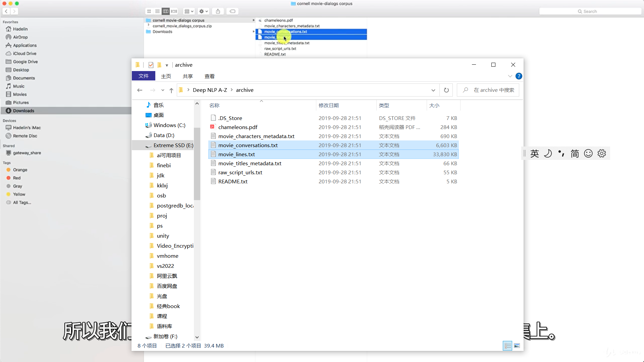This screenshot has height=362, width=644.
Task: Open iCloud Drive in Finder sidebar
Action: (x=24, y=53)
